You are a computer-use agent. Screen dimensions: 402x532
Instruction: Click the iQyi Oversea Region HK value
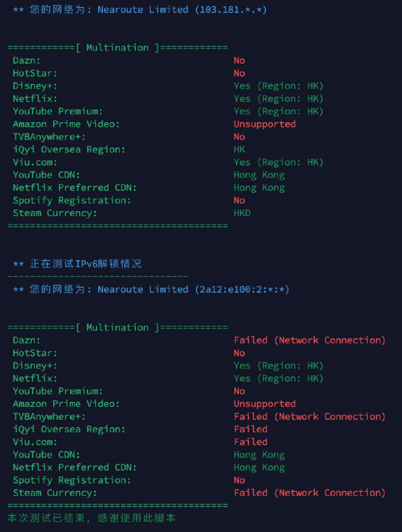[x=239, y=149]
